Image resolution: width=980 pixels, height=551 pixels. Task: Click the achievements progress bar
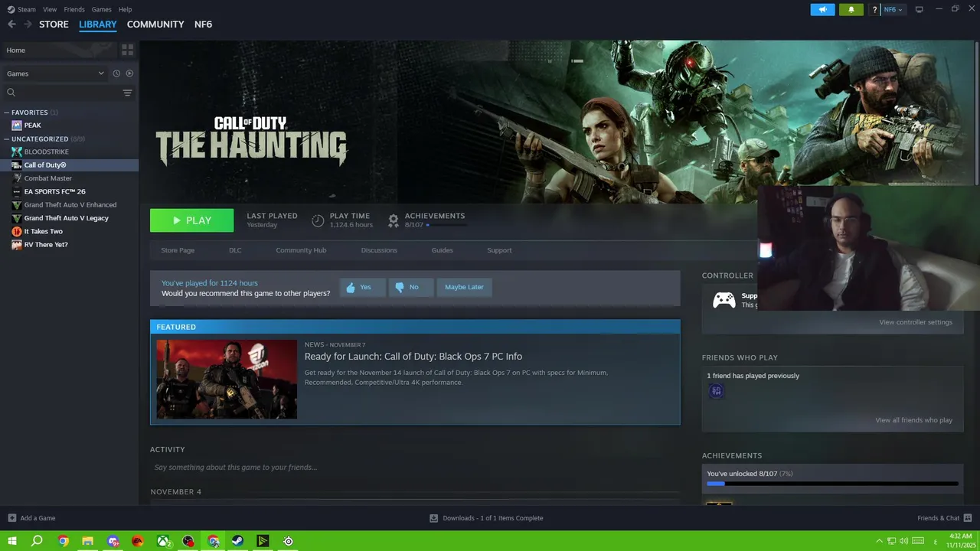click(832, 484)
